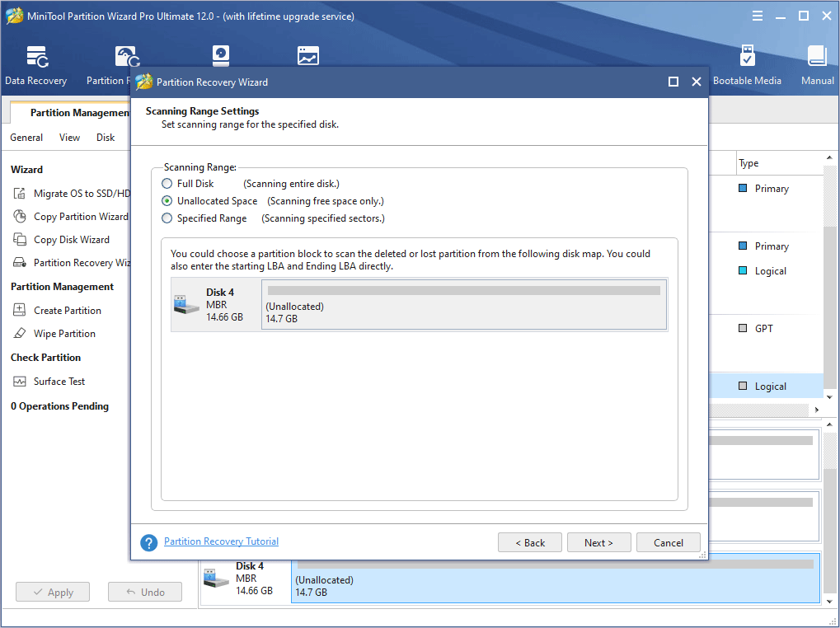Click the Surface Test icon

(x=19, y=382)
